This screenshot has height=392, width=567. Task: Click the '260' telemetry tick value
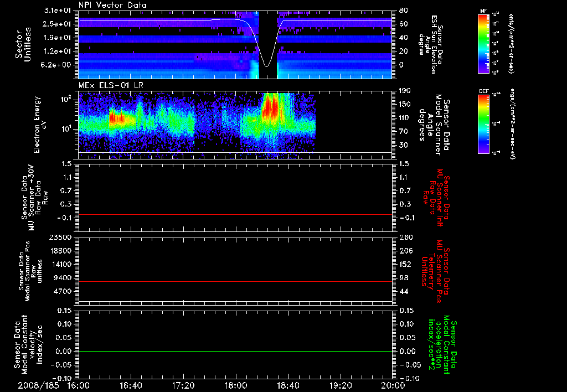click(406, 237)
